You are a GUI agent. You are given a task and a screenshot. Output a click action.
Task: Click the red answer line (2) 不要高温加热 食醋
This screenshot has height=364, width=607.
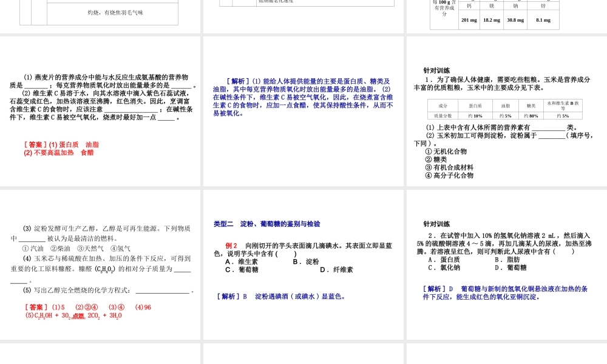click(59, 152)
